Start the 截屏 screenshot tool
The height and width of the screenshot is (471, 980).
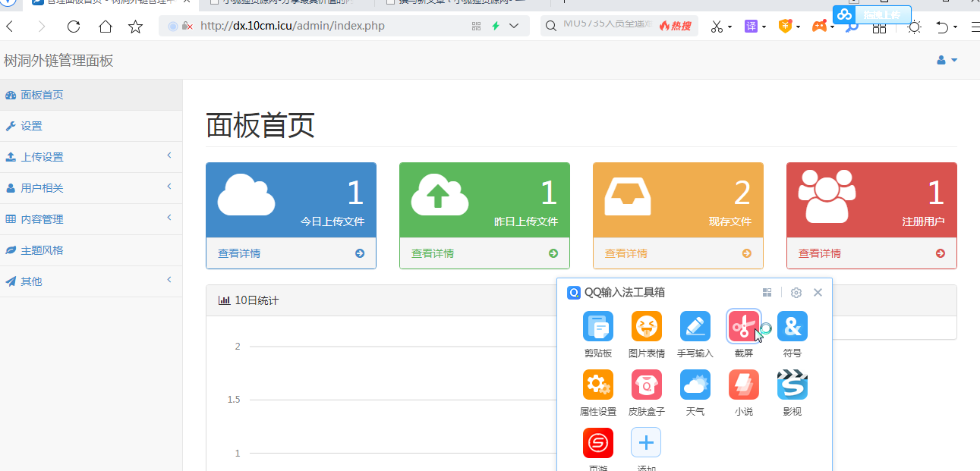743,327
